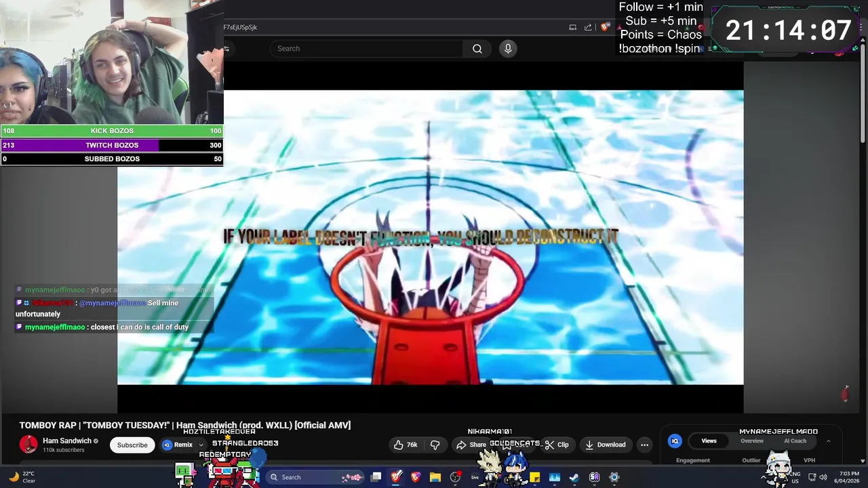Click the vidIQ logo icon

(675, 441)
